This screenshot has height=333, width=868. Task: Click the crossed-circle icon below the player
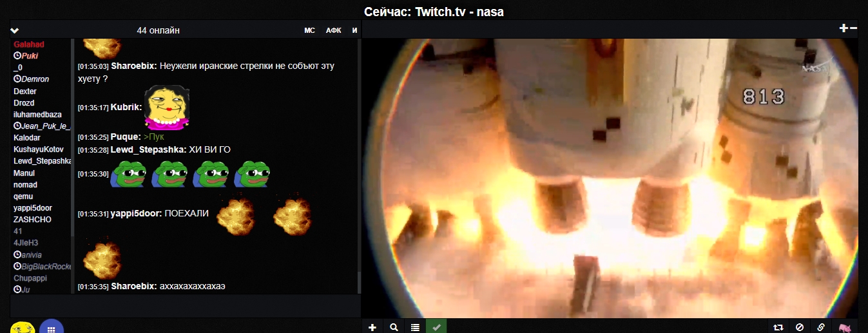point(800,327)
